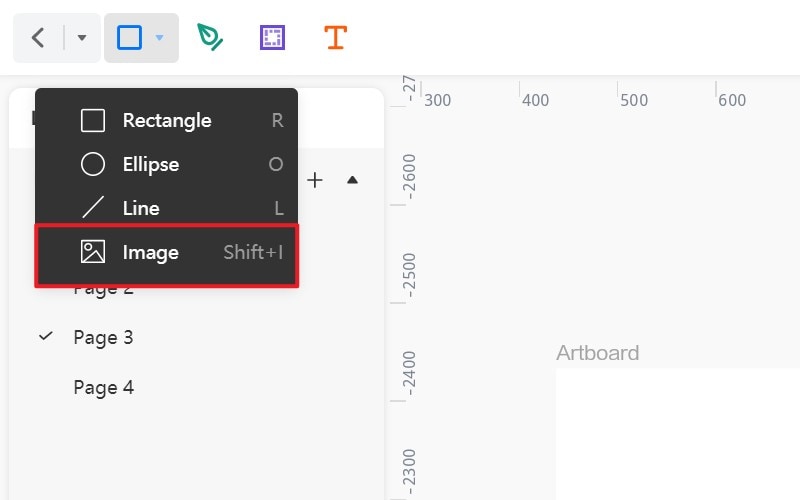This screenshot has height=500, width=800.
Task: Select the Rectangle shape tool in the toolbar
Action: (x=130, y=38)
